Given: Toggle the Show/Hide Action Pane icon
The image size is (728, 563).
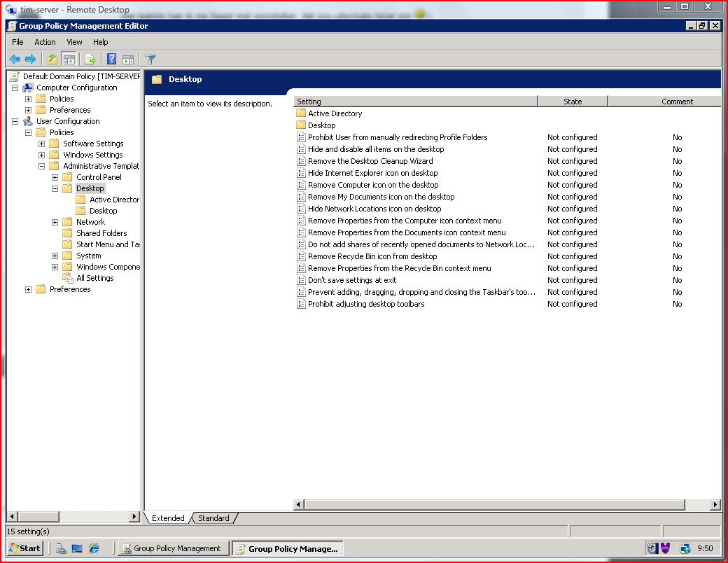Looking at the screenshot, I should (128, 60).
